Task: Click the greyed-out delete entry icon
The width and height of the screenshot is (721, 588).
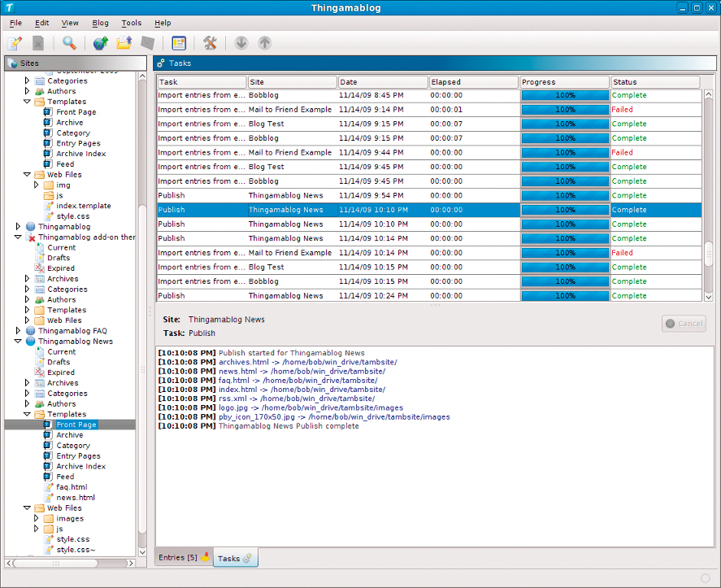Action: (38, 43)
